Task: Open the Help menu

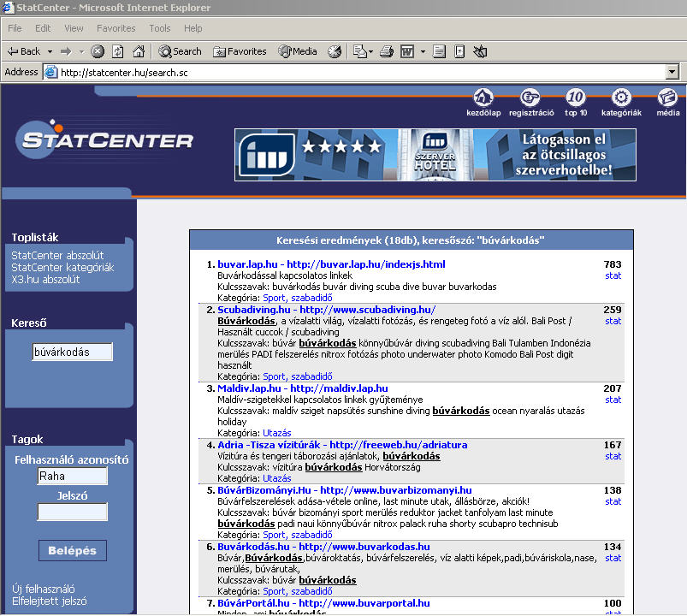Action: [x=192, y=28]
